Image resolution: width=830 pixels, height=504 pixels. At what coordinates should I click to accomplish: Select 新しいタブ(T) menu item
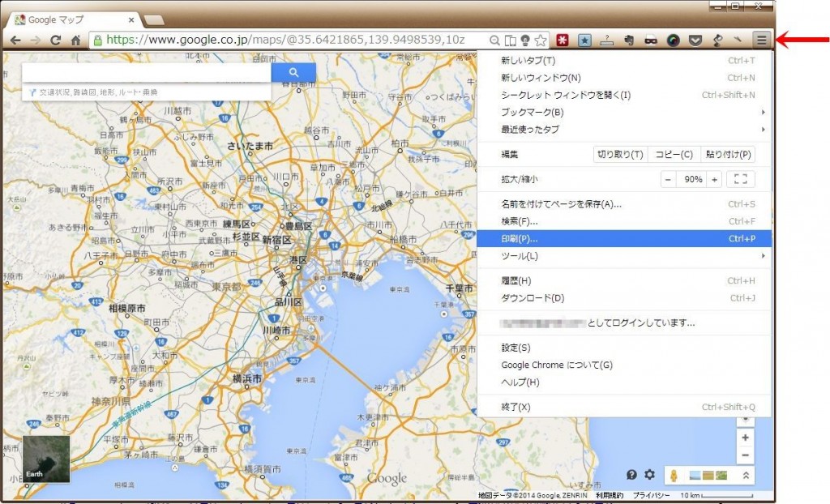624,60
